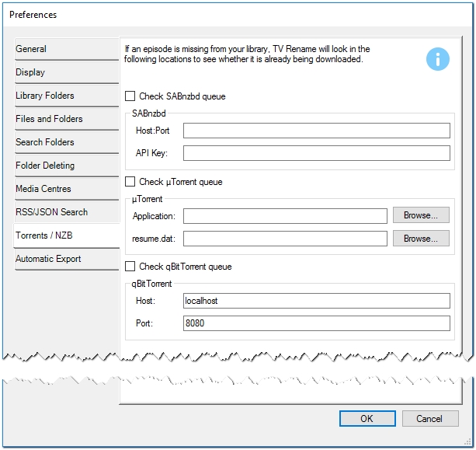The width and height of the screenshot is (476, 450).
Task: Click the qBitTorrent Port field
Action: [316, 323]
